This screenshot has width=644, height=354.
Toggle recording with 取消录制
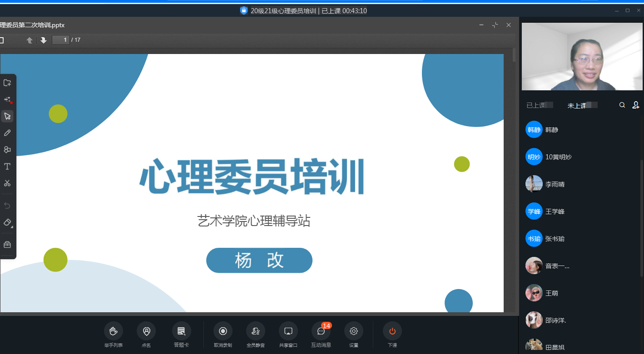[223, 331]
